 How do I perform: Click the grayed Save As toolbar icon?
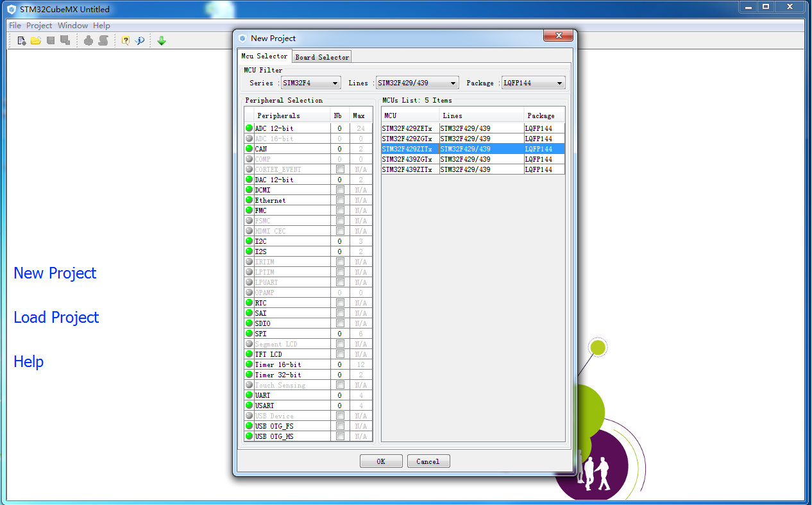click(65, 40)
